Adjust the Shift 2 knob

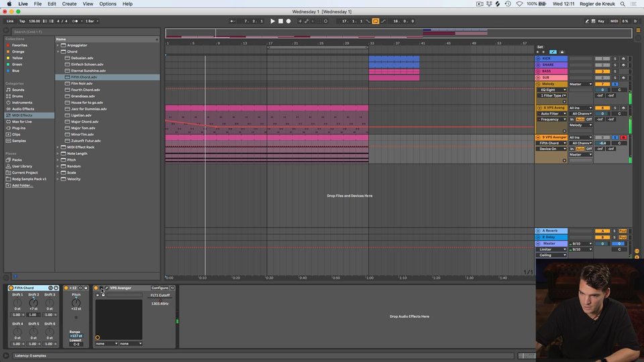[x=34, y=303]
